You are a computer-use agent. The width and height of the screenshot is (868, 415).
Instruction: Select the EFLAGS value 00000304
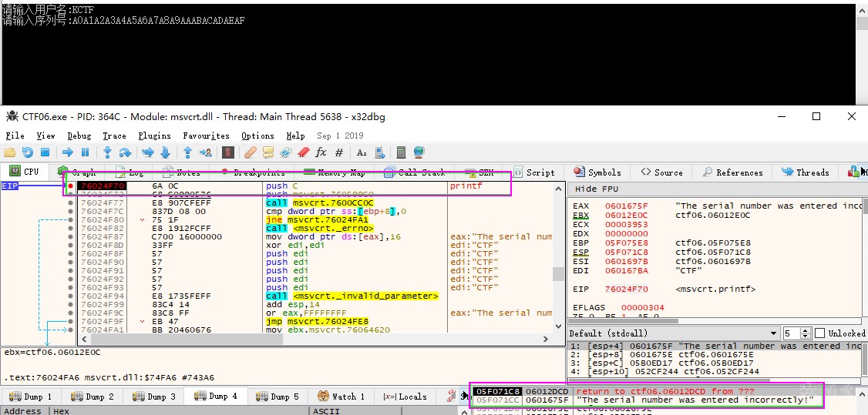click(642, 307)
